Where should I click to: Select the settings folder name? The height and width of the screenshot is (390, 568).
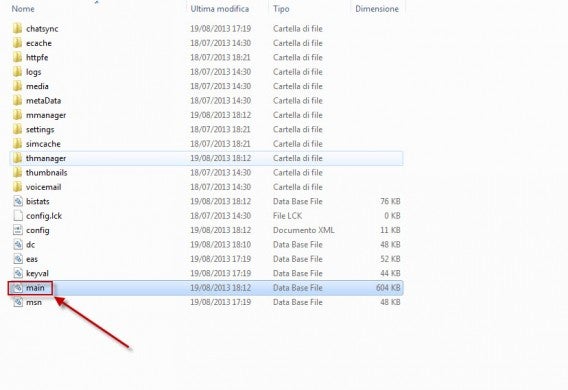pos(40,129)
